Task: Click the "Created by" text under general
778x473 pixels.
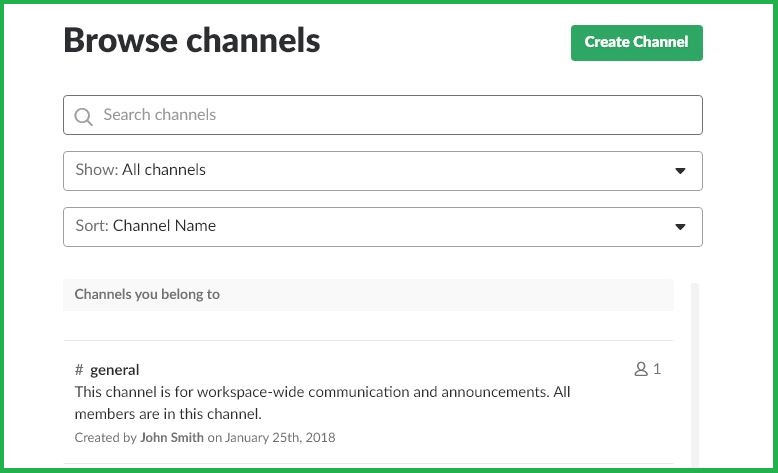Action: [x=106, y=437]
